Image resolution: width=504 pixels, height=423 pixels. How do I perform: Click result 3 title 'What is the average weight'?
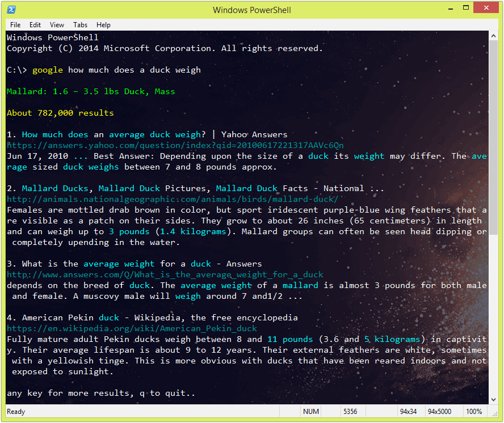(88, 264)
